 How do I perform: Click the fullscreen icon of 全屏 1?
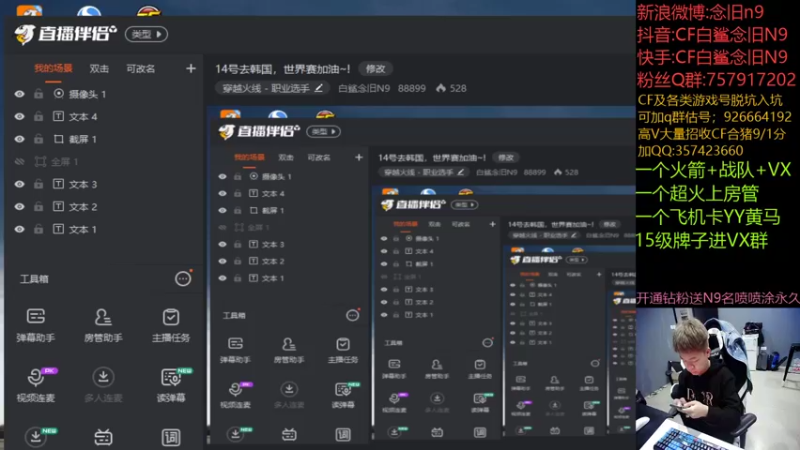tap(40, 162)
